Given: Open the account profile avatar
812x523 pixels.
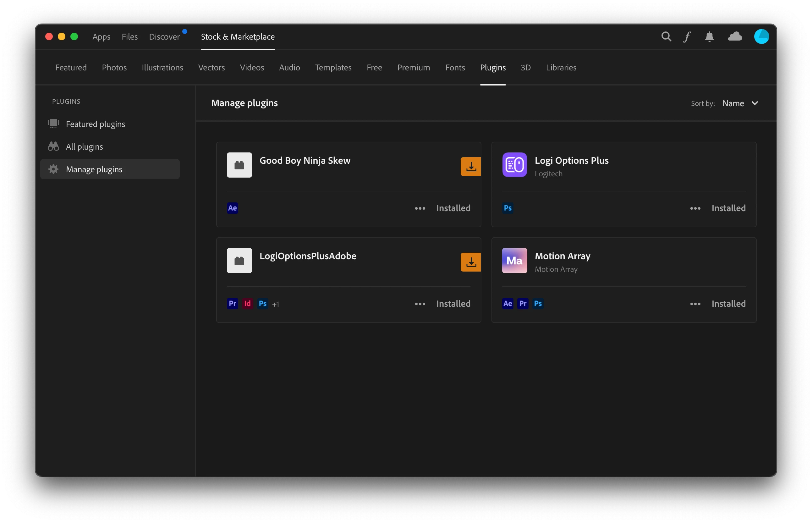Looking at the screenshot, I should pyautogui.click(x=761, y=36).
